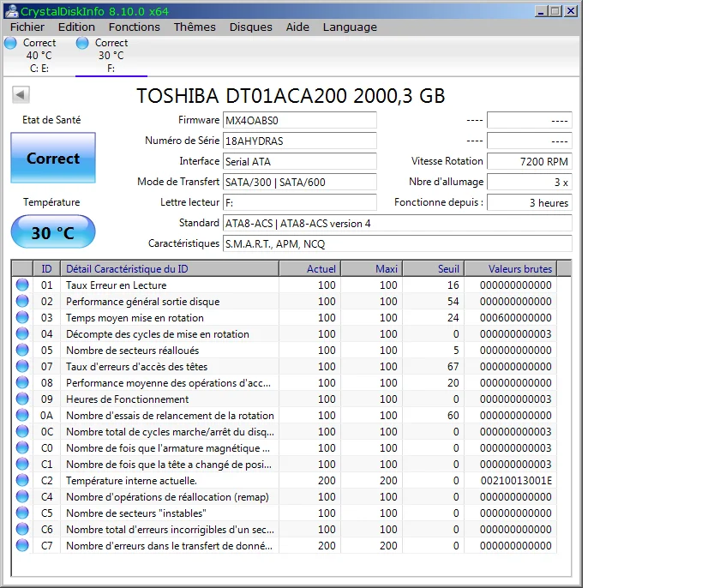This screenshot has height=588, width=702.
Task: Click Actuel value 200 in row C7
Action: click(327, 545)
